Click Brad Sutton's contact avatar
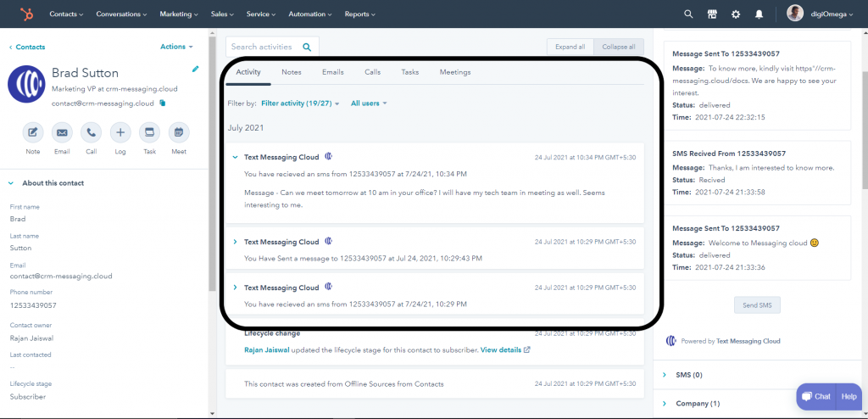The width and height of the screenshot is (868, 419). [x=26, y=84]
